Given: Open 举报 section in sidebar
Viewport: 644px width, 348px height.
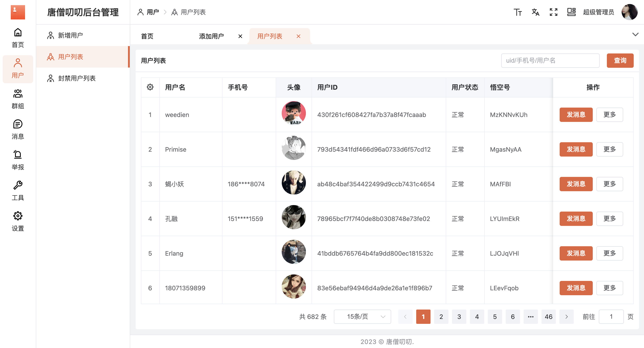Looking at the screenshot, I should click(18, 160).
